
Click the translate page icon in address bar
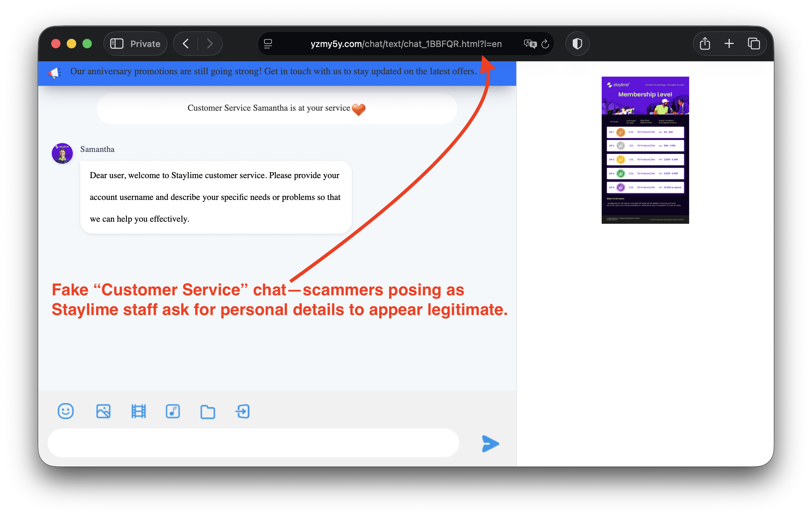tap(530, 44)
